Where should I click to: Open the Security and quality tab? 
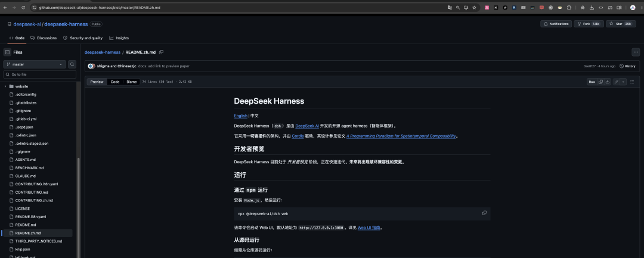coord(82,38)
